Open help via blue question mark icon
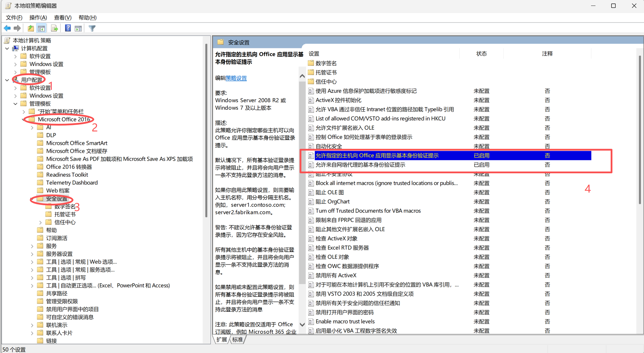The height and width of the screenshot is (353, 644). click(x=68, y=28)
